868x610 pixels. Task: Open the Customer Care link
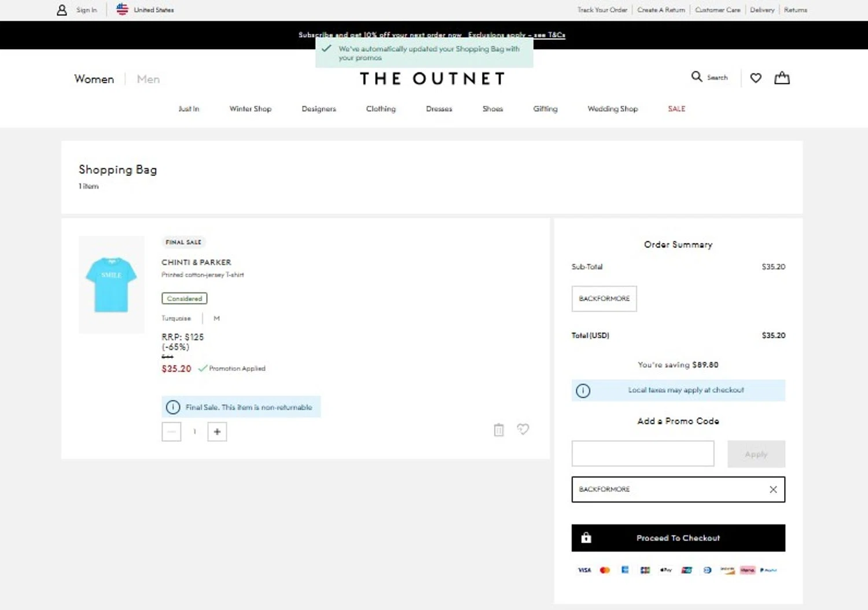718,10
